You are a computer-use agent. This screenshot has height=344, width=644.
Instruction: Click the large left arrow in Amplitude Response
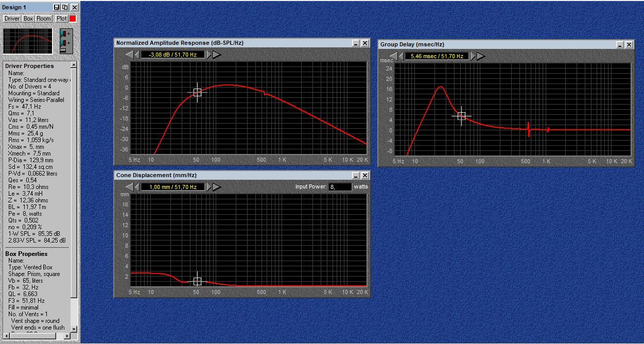point(129,55)
